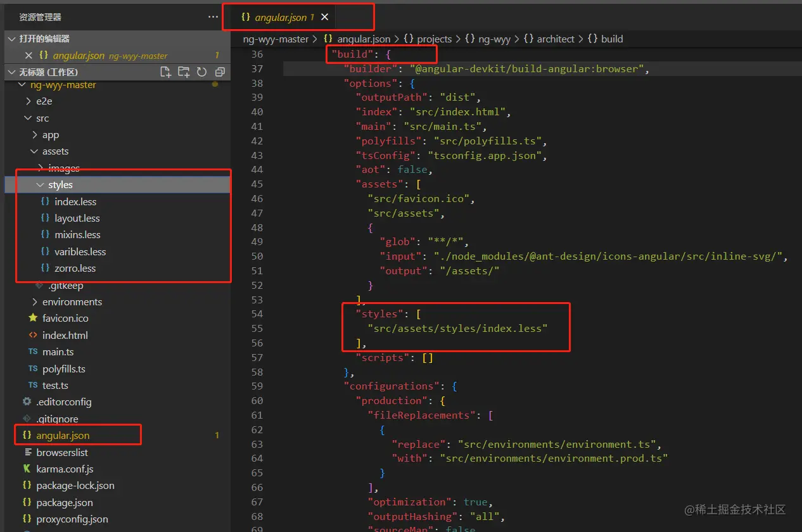Collapse the assets folder
This screenshot has width=802, height=532.
click(x=50, y=151)
